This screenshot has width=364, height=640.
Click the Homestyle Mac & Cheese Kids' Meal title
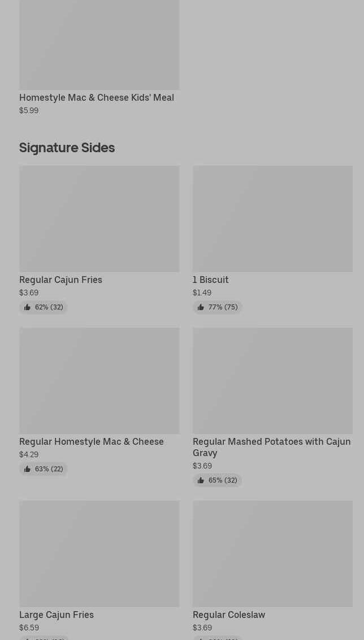point(97,97)
